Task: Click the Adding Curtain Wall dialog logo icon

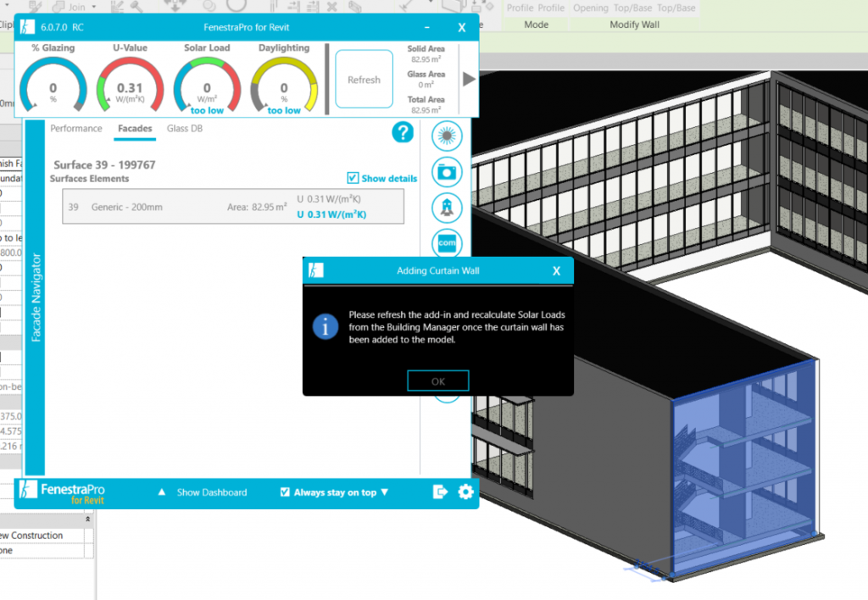Action: point(315,270)
